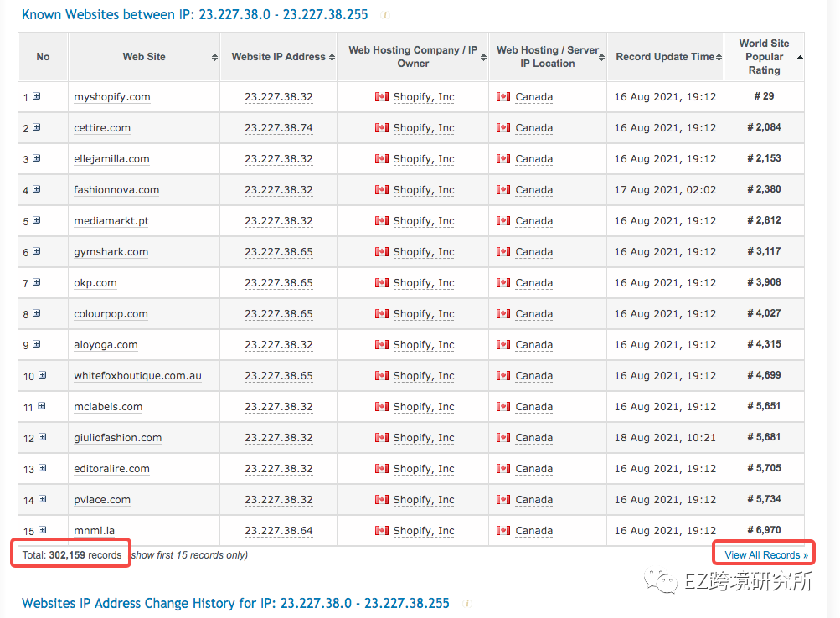
Task: Click IP 23.227.38.32 in myshopify.com row
Action: point(279,97)
